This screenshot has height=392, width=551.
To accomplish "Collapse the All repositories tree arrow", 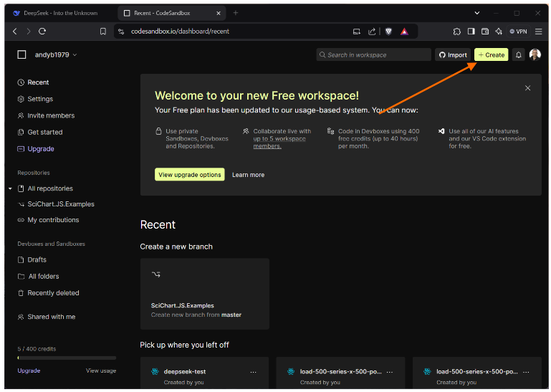I will [x=10, y=188].
